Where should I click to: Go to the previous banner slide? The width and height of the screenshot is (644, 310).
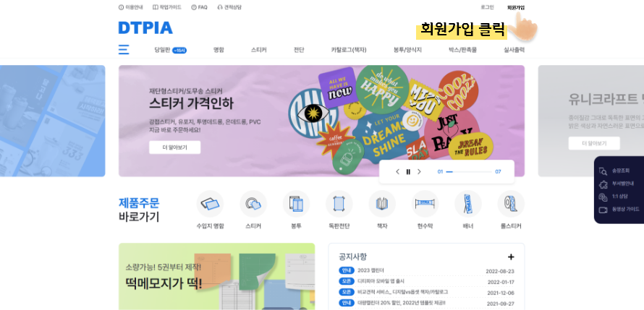(397, 172)
